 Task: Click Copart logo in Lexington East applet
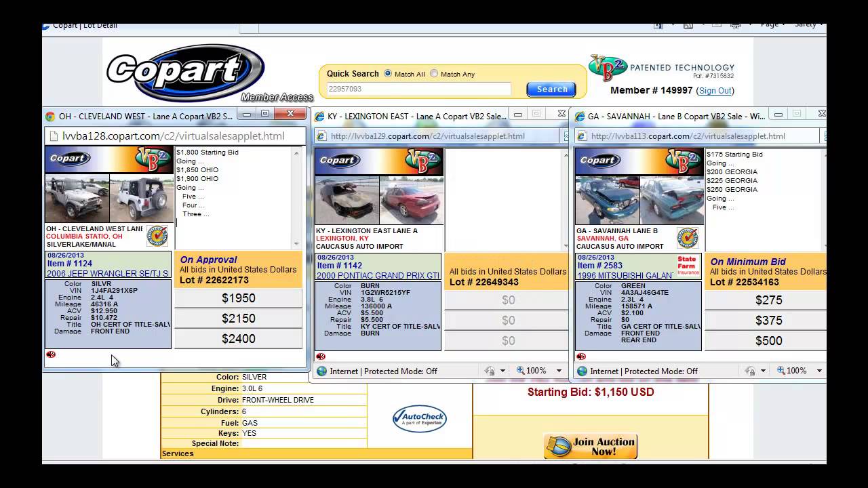(x=339, y=161)
